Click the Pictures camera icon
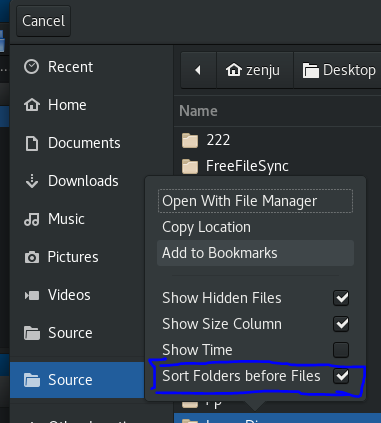 coord(32,257)
